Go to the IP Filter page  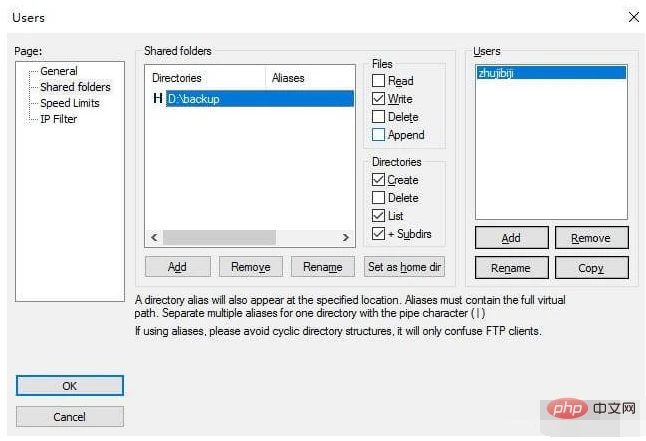(x=59, y=119)
